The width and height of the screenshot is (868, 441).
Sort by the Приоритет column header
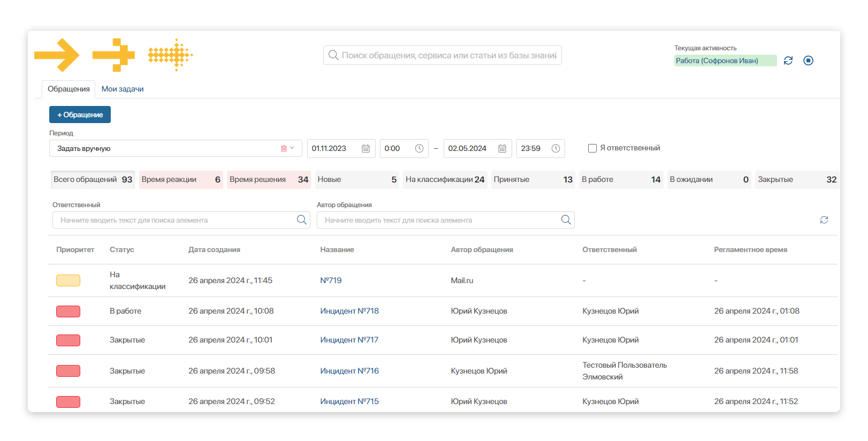tap(75, 249)
